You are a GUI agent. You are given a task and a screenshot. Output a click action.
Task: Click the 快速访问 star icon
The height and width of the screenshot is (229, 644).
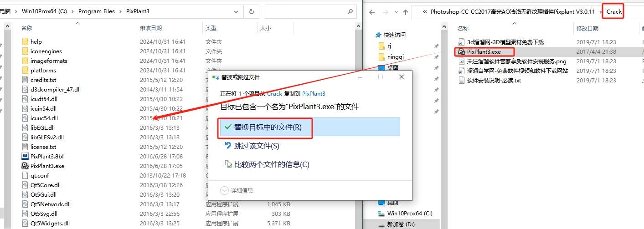[378, 35]
